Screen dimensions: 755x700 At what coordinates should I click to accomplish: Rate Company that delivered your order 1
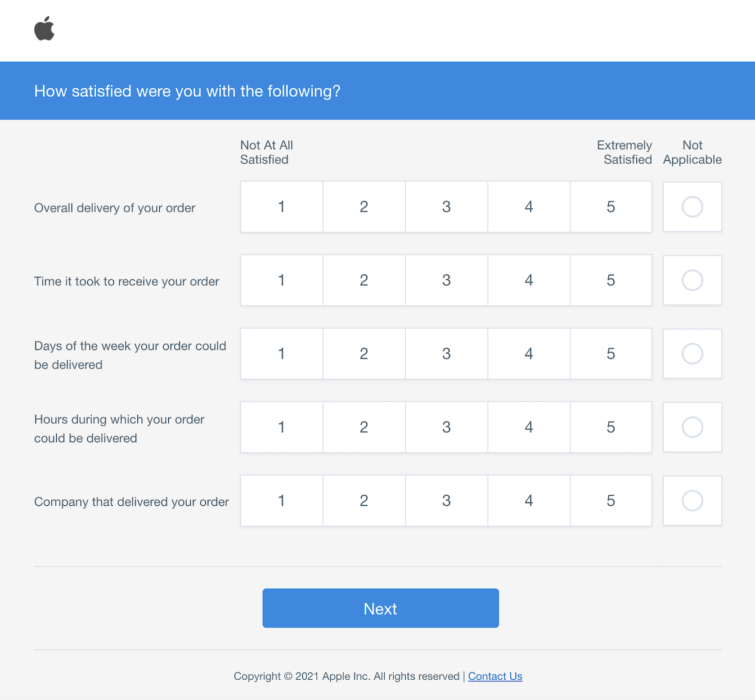[281, 500]
